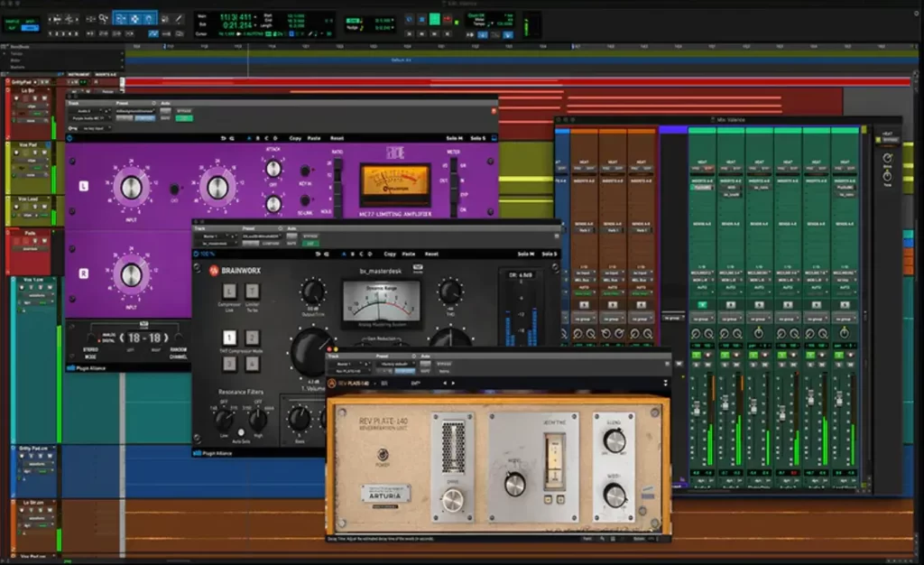Go to previous preset in Rev Plate-140 toolbar
The width and height of the screenshot is (924, 565).
[x=445, y=384]
